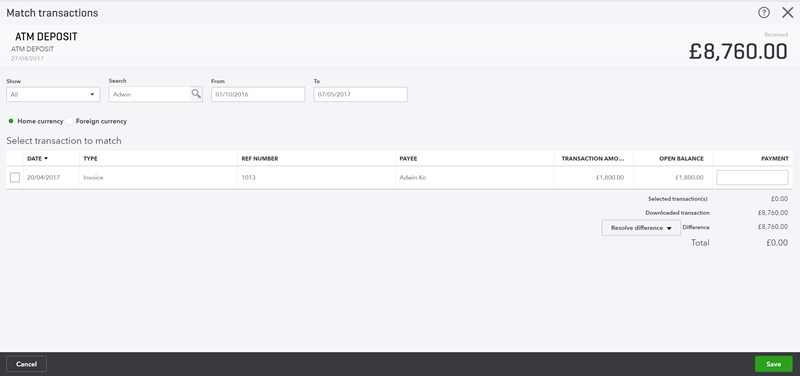The height and width of the screenshot is (376, 800).
Task: Click the REF NUMBER column header
Action: (260, 159)
